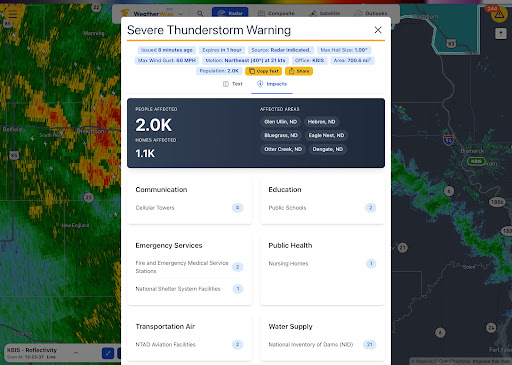Click the Hebron, ND area chip

coord(321,122)
